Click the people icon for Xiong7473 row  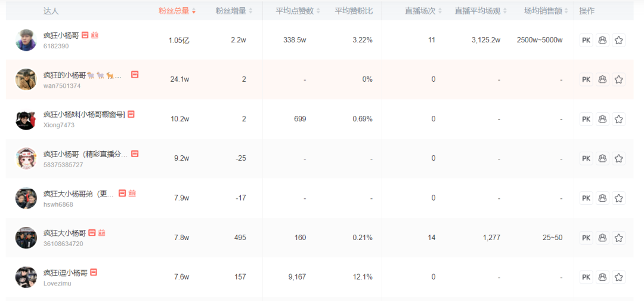(x=602, y=119)
